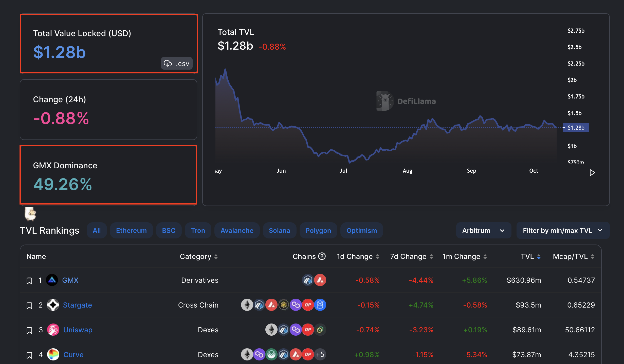Click Uniswap Mcap/TVL value 50.66112
The height and width of the screenshot is (364, 624).
pos(580,330)
